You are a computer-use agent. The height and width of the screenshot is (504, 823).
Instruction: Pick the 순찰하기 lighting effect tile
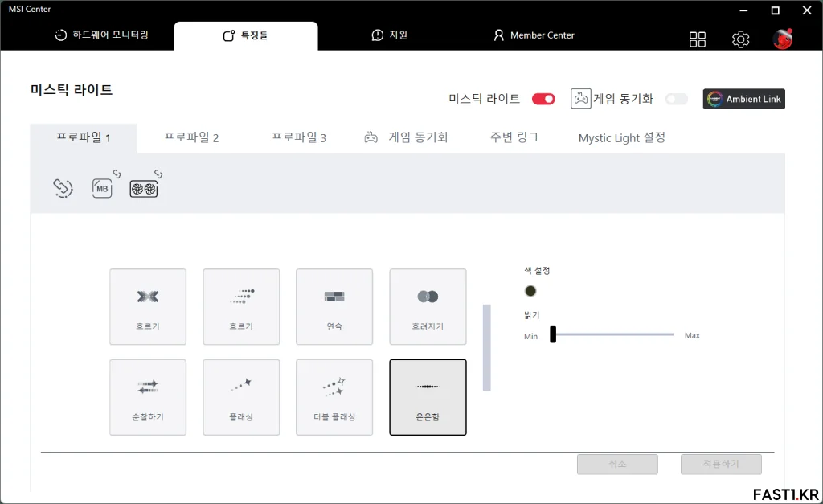coord(148,397)
